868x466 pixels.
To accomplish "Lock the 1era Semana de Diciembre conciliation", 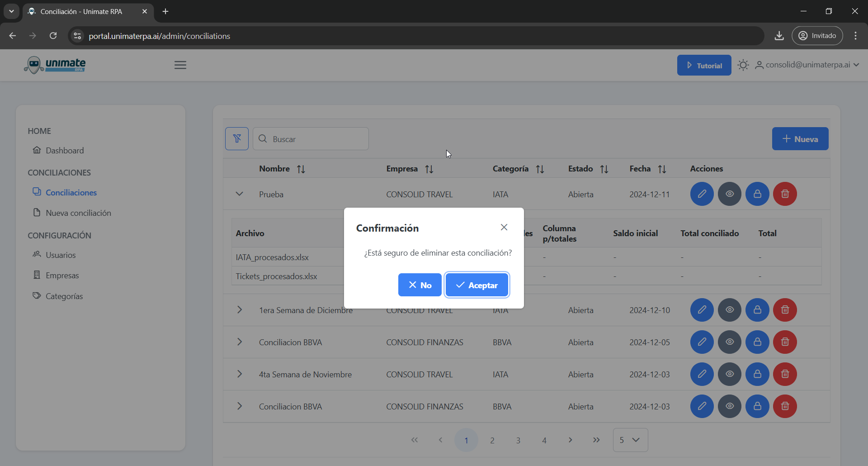I will [757, 310].
